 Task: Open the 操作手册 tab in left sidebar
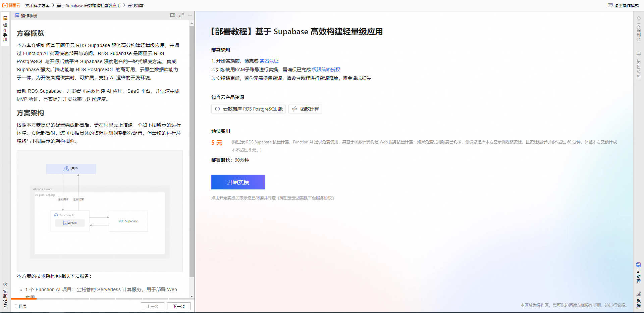(x=5, y=29)
